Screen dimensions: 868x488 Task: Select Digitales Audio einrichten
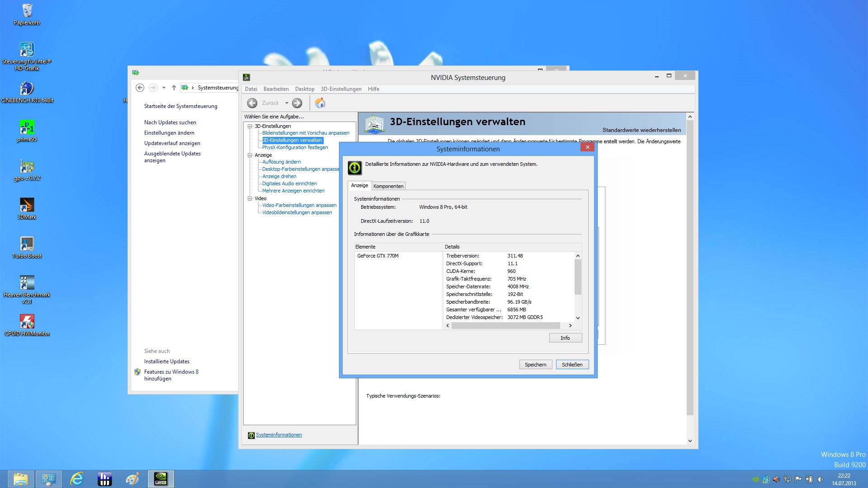pyautogui.click(x=289, y=183)
